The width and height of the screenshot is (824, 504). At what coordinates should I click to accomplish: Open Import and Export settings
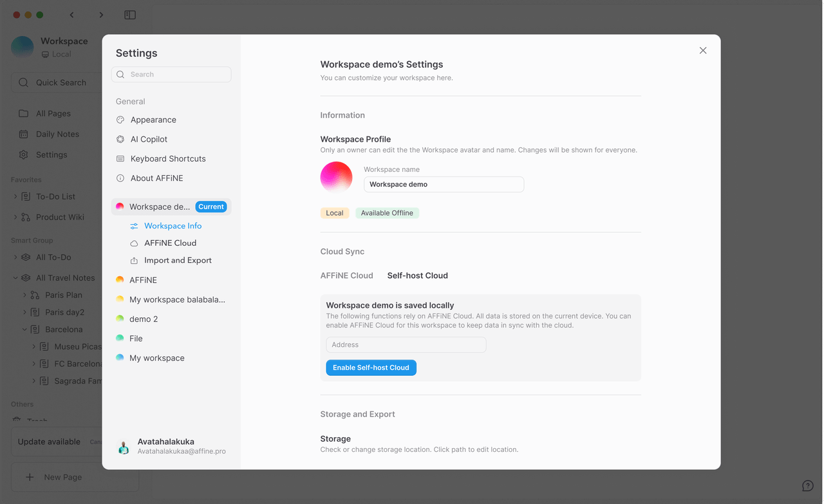pyautogui.click(x=134, y=260)
